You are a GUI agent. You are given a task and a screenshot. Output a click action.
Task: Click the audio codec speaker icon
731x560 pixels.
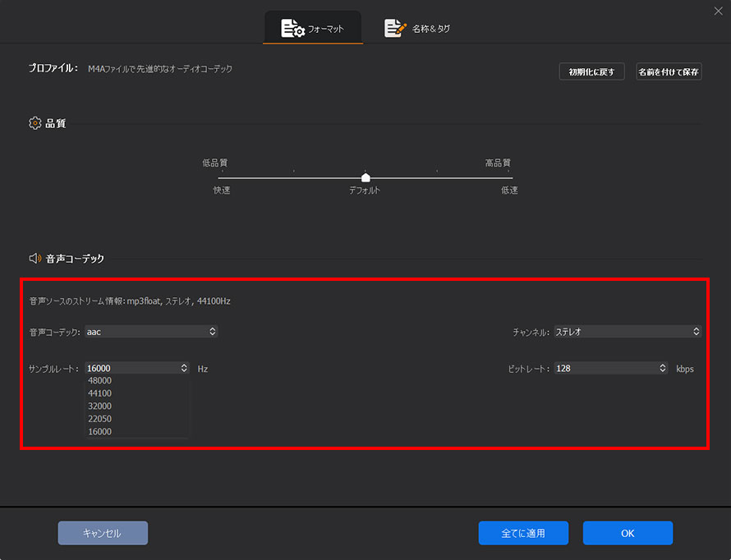[x=34, y=259]
